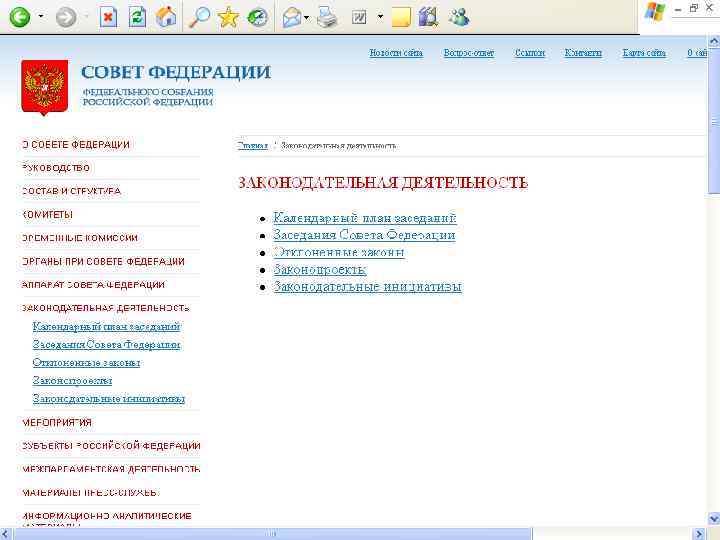Click the 'Главная' breadcrumb link
Screen dimensions: 720x540
pos(252,146)
